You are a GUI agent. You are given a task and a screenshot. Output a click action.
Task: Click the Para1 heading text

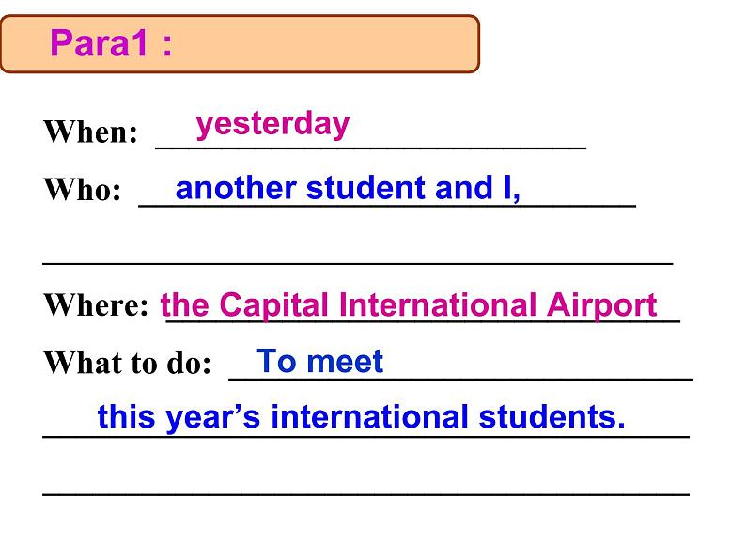click(111, 43)
